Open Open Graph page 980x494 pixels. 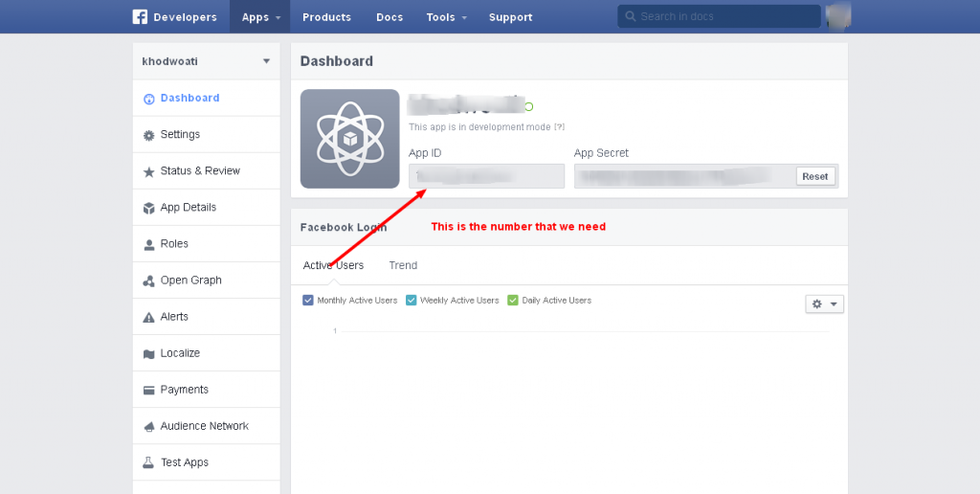(x=207, y=281)
